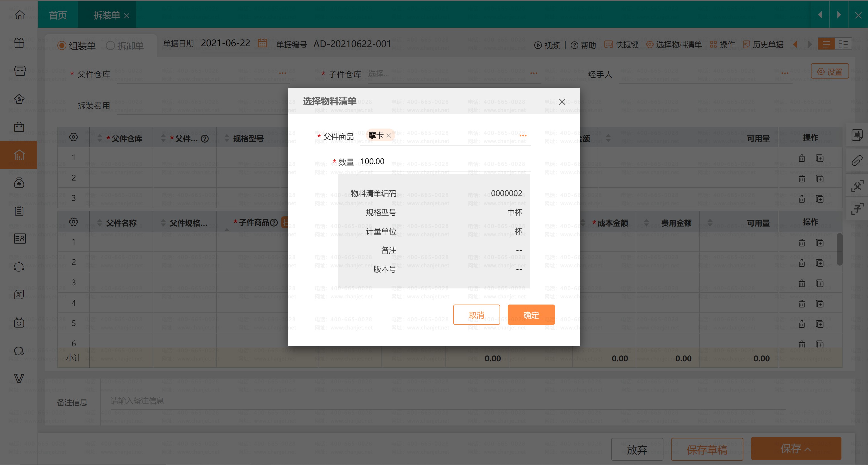Open 子件仓库 selection ellipsis
This screenshot has width=868, height=465.
click(x=533, y=73)
